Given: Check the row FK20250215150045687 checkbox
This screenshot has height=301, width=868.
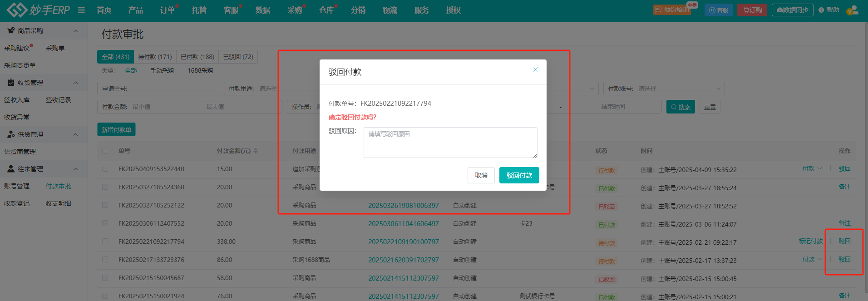Looking at the screenshot, I should tap(105, 278).
